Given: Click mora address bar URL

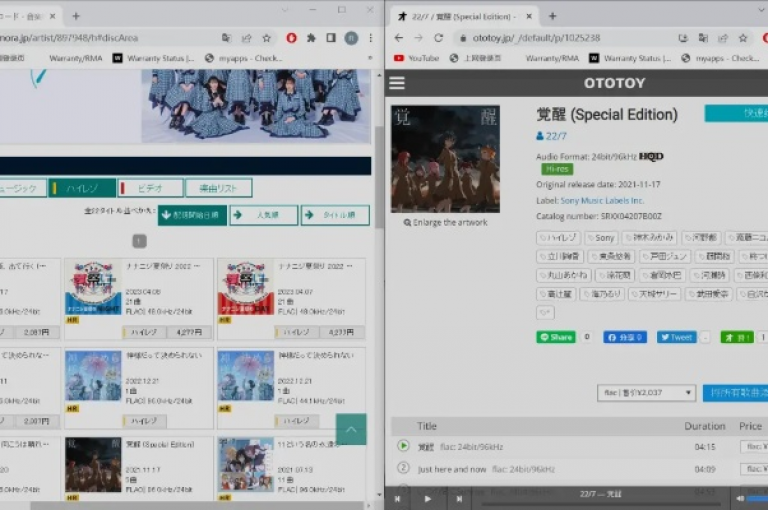Looking at the screenshot, I should pyautogui.click(x=69, y=38).
